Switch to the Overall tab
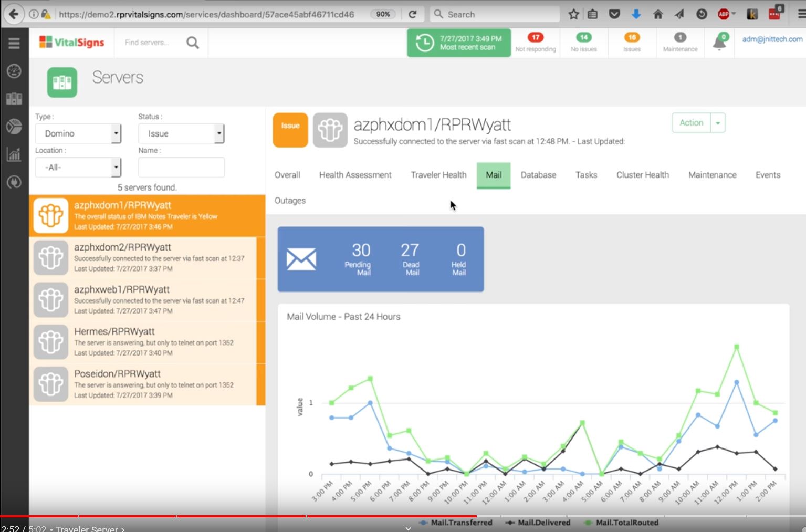The width and height of the screenshot is (806, 532). (x=287, y=175)
